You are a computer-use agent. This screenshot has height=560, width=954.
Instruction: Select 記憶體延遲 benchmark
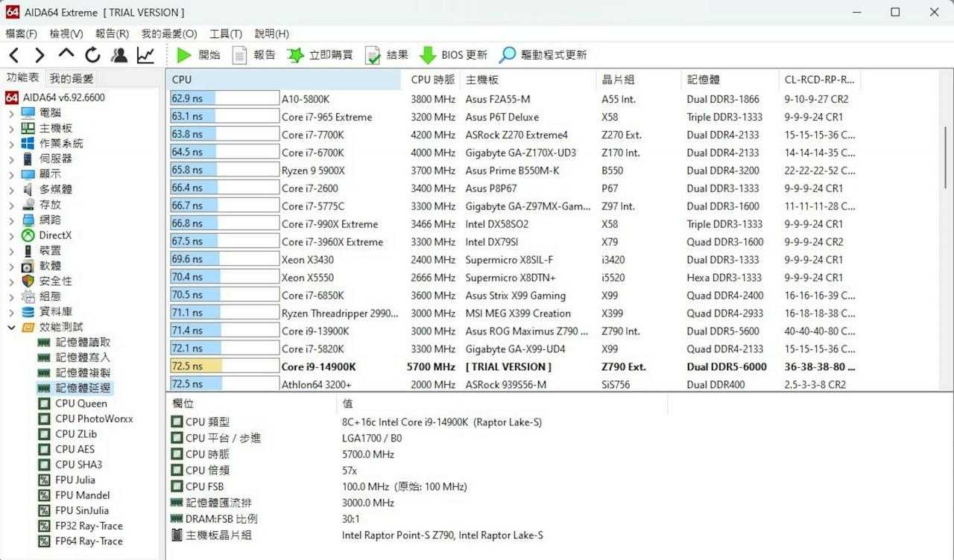tap(75, 388)
